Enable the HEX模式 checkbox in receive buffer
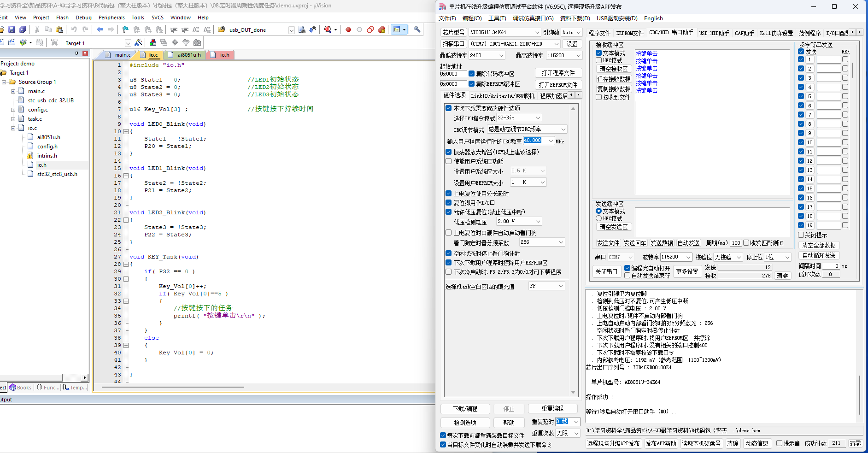 point(599,60)
